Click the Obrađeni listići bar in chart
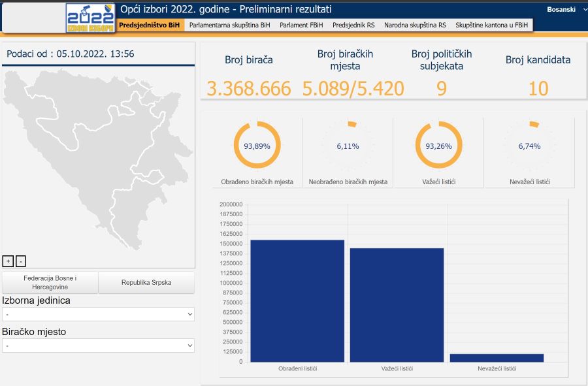588x386 pixels. (297, 300)
